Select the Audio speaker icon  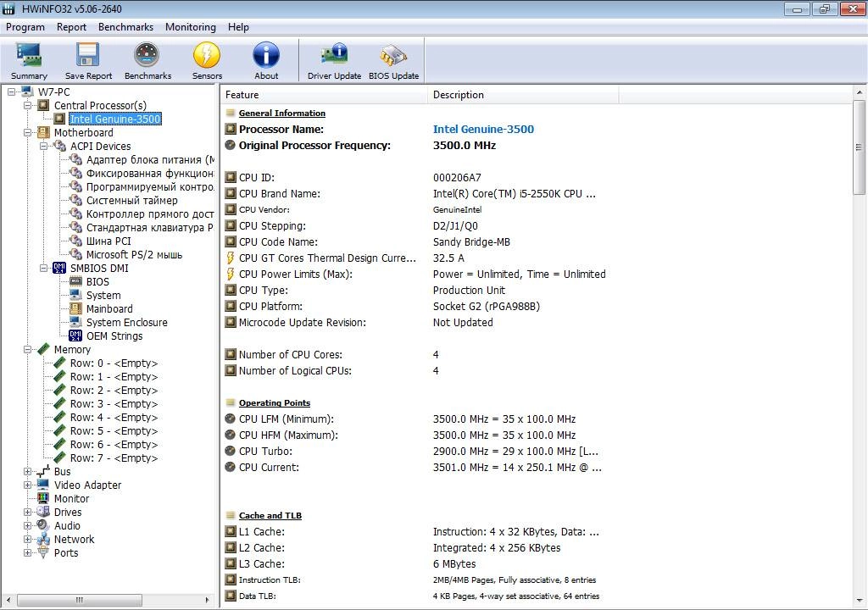pyautogui.click(x=44, y=525)
